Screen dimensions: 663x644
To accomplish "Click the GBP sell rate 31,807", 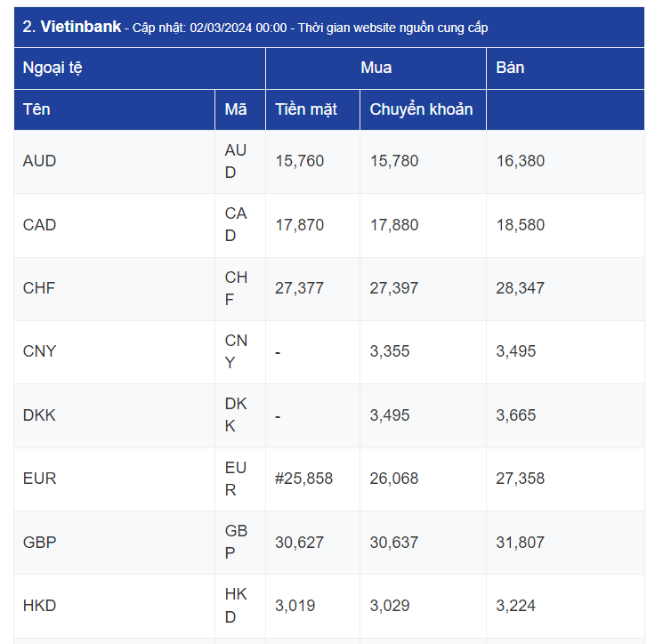I will (520, 543).
